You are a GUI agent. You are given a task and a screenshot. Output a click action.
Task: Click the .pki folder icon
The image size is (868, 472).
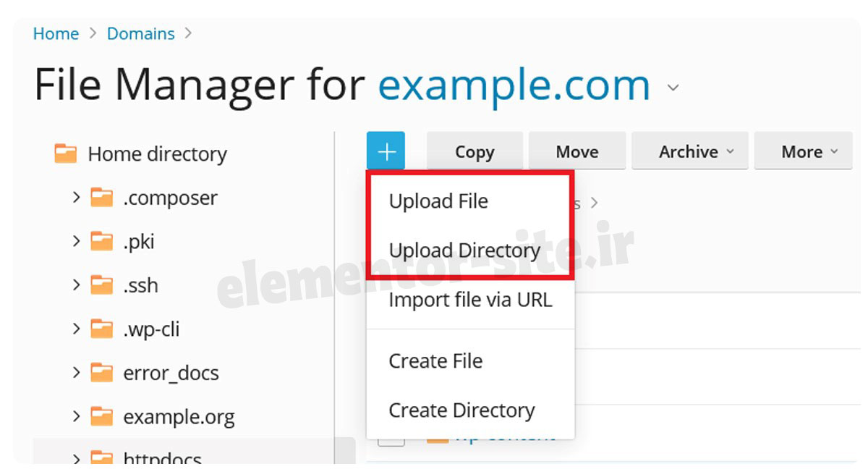(102, 241)
